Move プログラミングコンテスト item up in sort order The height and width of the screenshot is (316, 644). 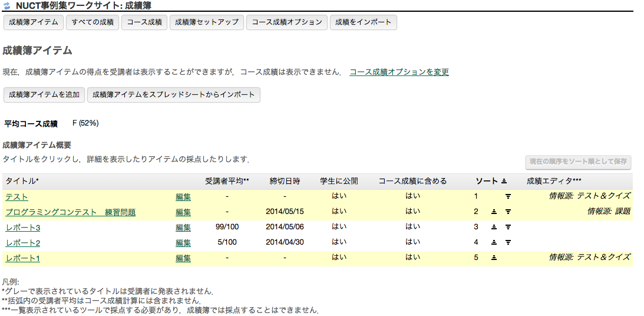(x=494, y=212)
